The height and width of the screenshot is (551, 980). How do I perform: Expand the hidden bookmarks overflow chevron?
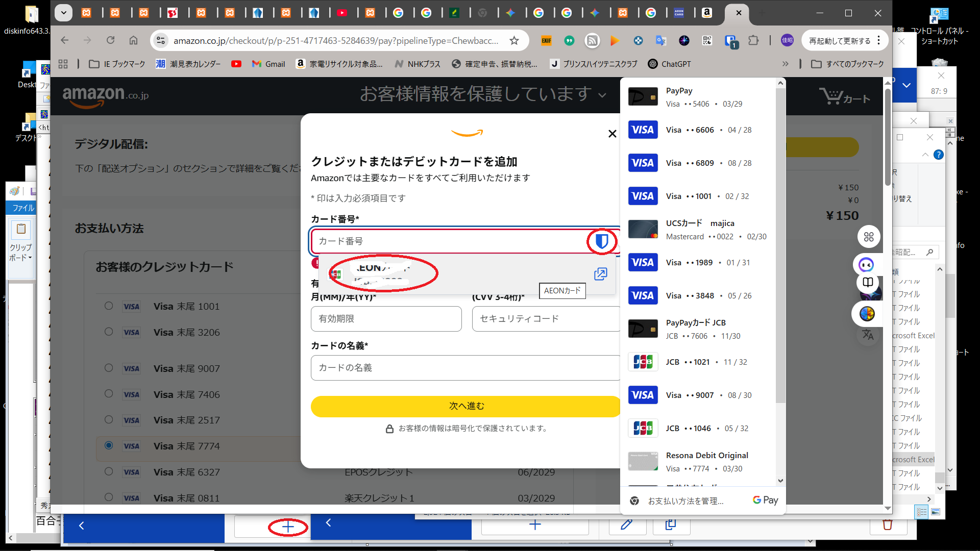pos(785,64)
